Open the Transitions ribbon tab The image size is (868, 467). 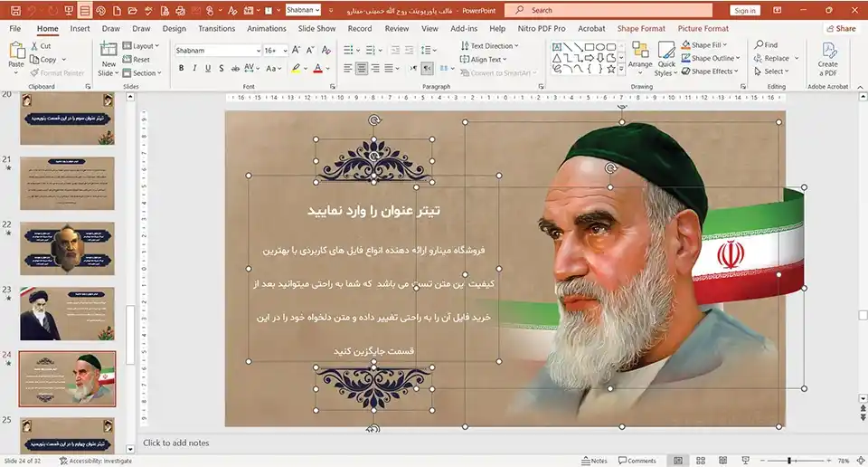click(x=216, y=28)
